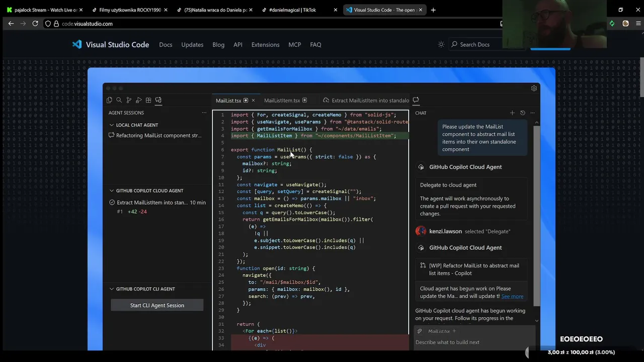
Task: Click the pull request icon beside the WIP Refactor item
Action: coord(423,265)
